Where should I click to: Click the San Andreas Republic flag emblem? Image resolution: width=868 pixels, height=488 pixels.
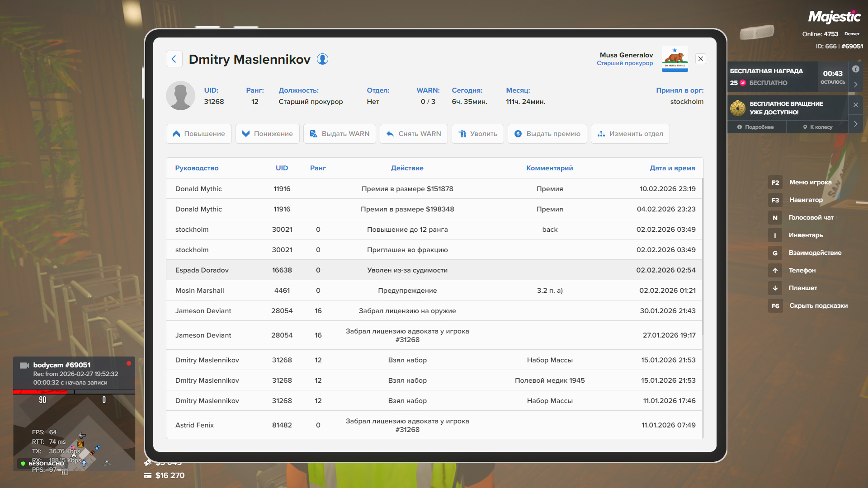pos(675,59)
